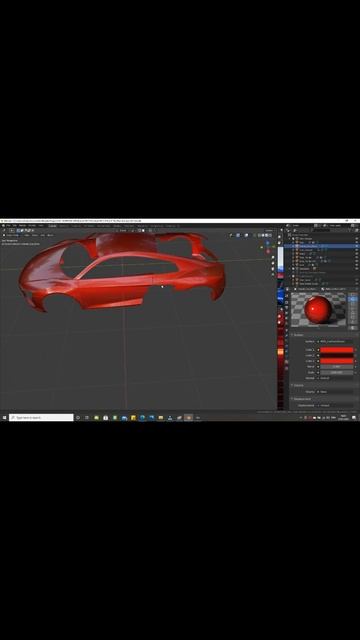Open the Output properties tab

287,307
